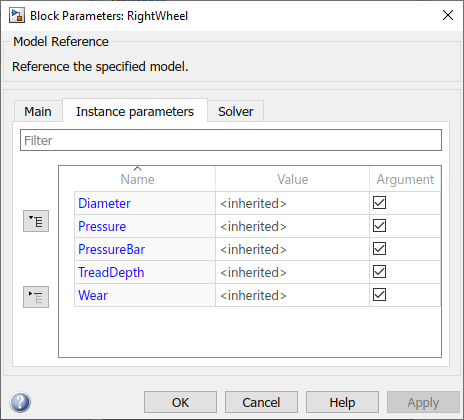This screenshot has width=464, height=420.
Task: Switch to the Main tab
Action: pyautogui.click(x=38, y=111)
